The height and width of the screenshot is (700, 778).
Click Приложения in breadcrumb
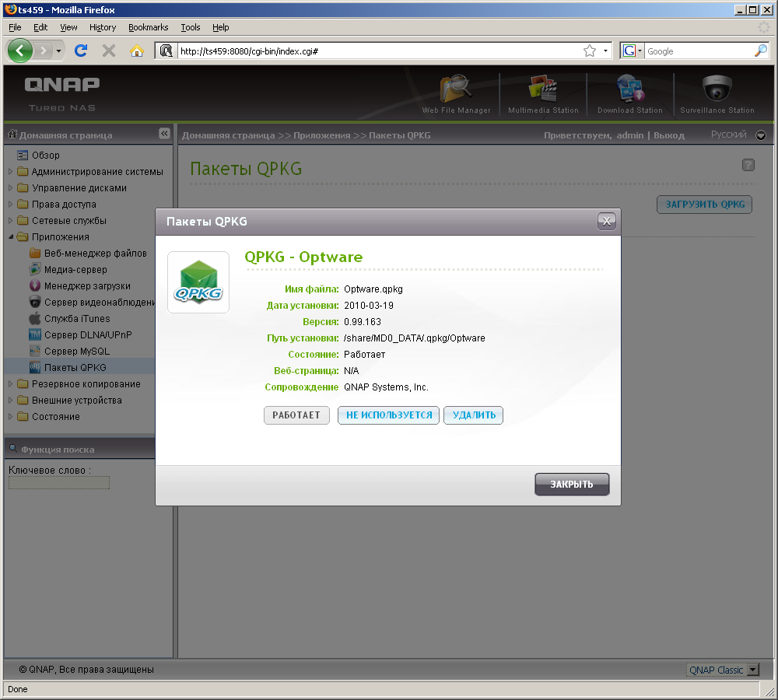pyautogui.click(x=321, y=135)
